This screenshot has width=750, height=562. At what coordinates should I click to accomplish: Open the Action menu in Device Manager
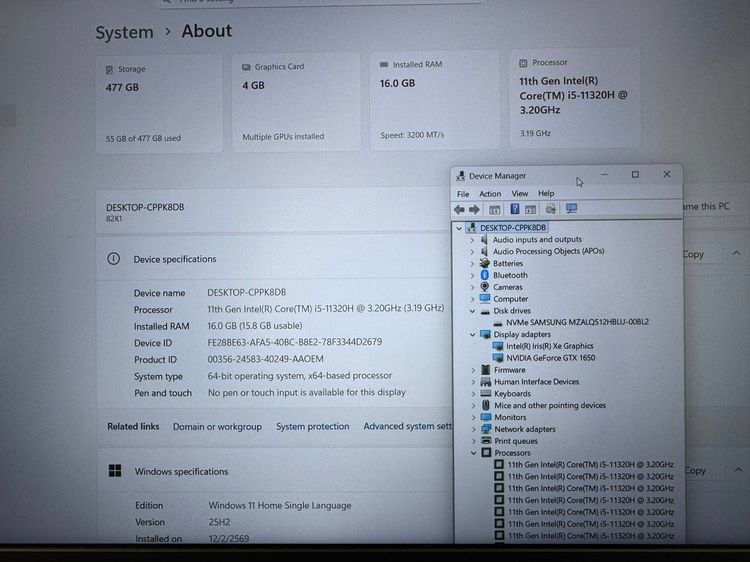click(490, 194)
